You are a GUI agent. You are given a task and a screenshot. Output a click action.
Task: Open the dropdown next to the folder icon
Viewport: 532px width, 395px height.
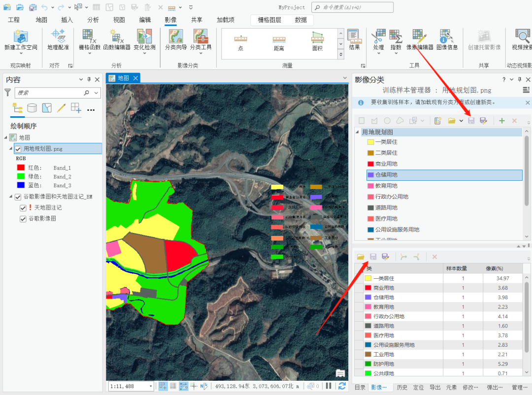(x=461, y=120)
